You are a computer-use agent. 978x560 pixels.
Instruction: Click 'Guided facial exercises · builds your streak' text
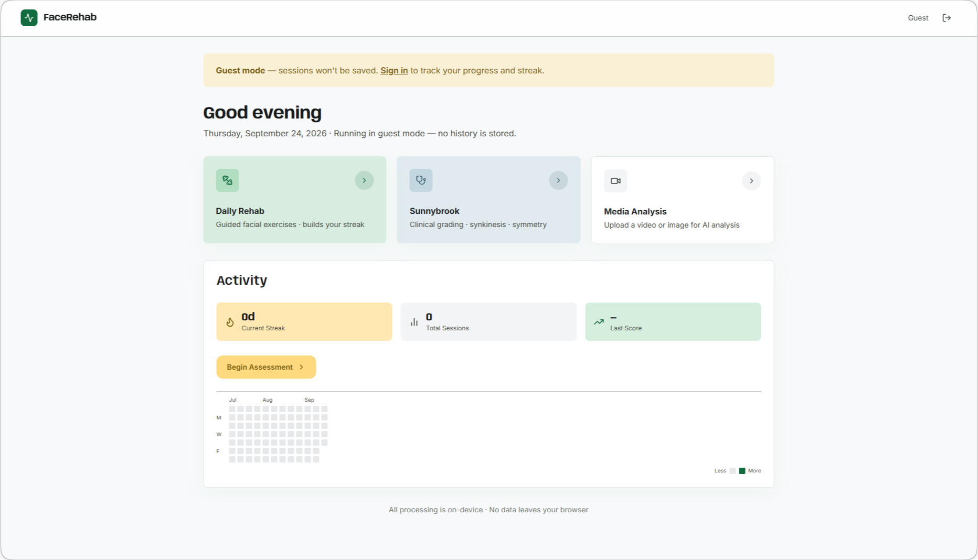[290, 224]
